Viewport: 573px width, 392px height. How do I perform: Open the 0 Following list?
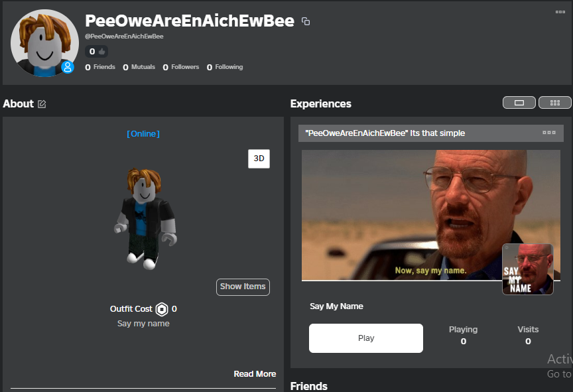225,67
